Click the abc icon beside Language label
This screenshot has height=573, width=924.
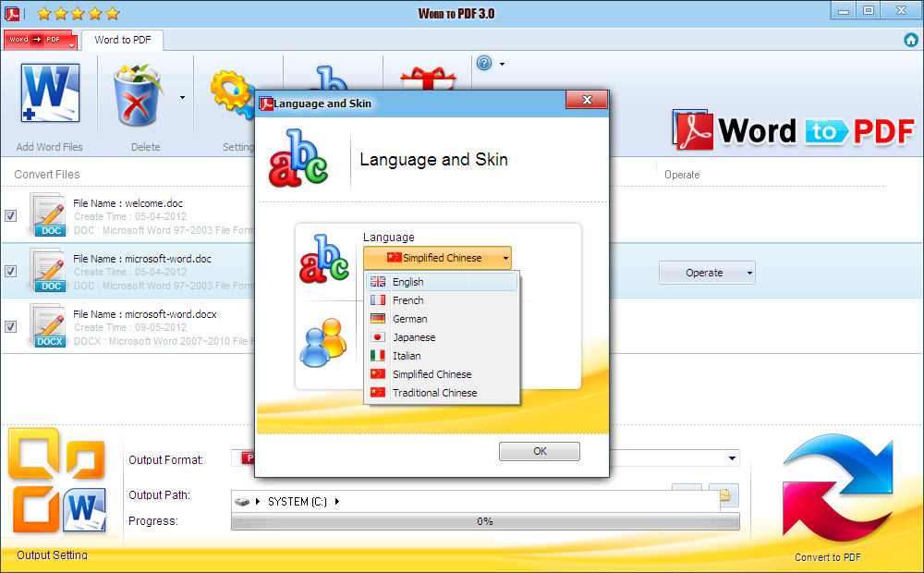pyautogui.click(x=324, y=259)
